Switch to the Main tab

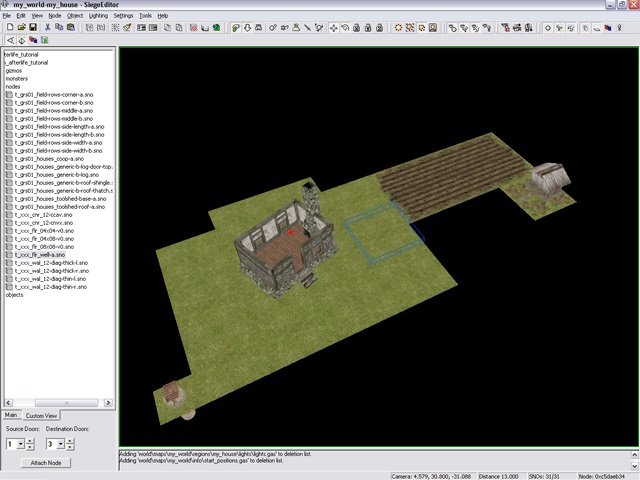(x=11, y=415)
